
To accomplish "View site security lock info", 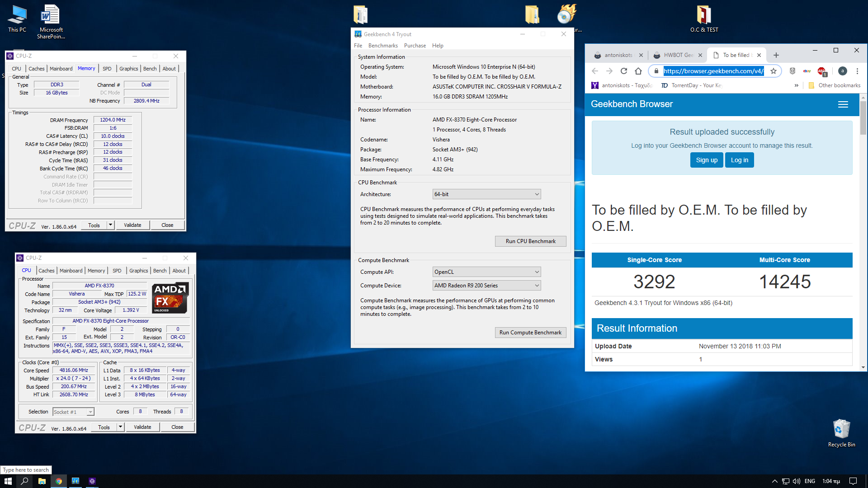I will pos(656,71).
